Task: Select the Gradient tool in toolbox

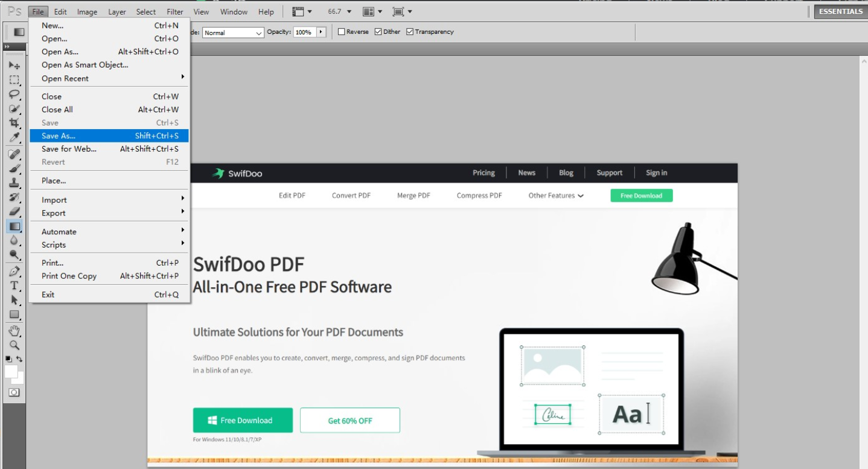Action: [14, 226]
